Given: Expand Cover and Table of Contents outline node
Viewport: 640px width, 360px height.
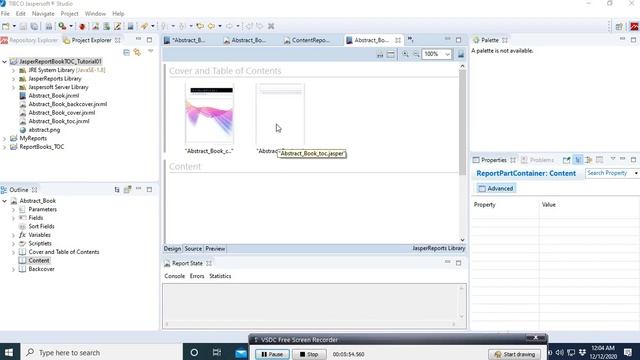Looking at the screenshot, I should [x=13, y=252].
